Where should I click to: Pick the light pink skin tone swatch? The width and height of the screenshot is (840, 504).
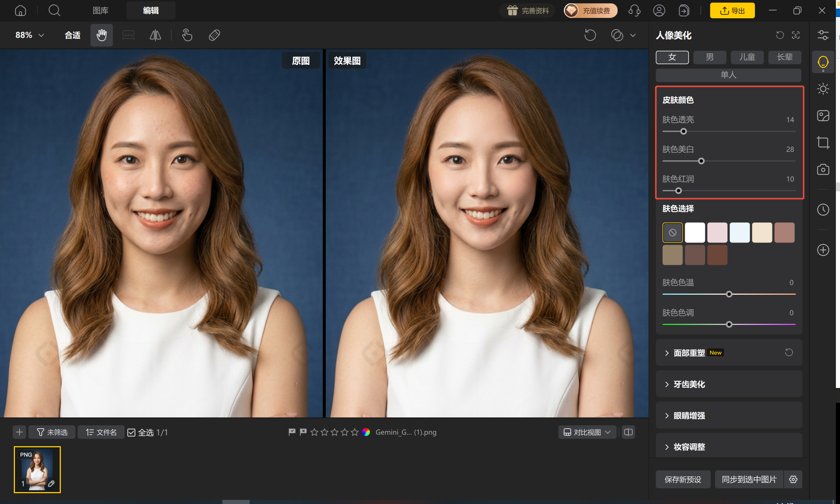pos(717,232)
